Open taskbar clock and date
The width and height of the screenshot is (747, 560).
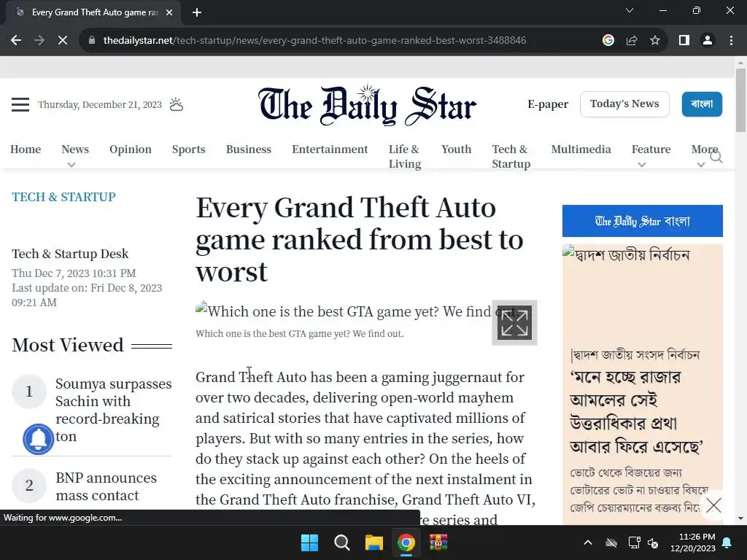click(693, 542)
